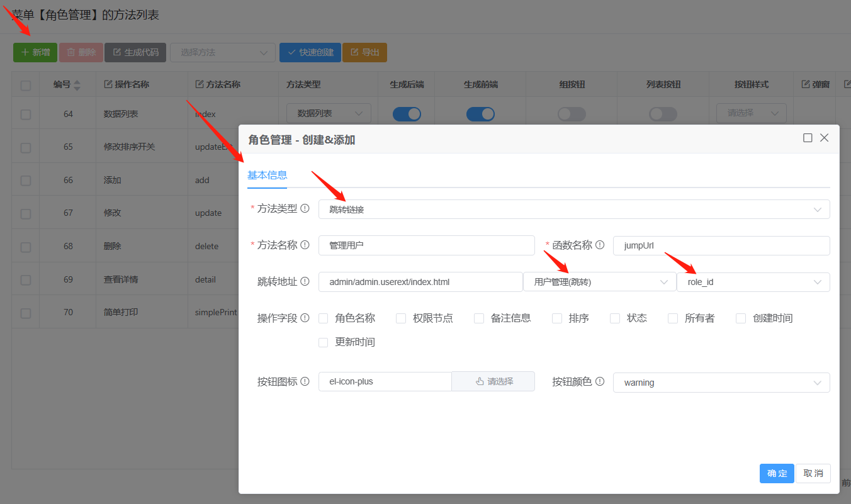Click the info icon beside 方法类型 label
The image size is (851, 504).
click(x=305, y=209)
